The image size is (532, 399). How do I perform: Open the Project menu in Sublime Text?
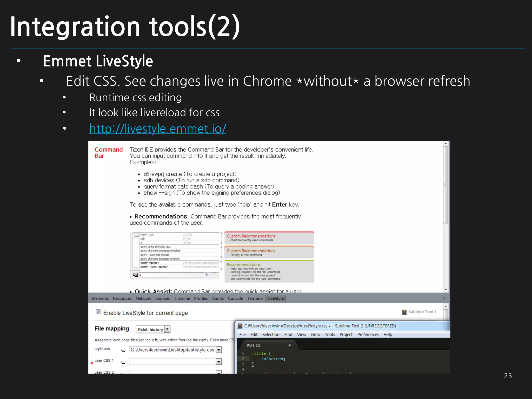(346, 335)
